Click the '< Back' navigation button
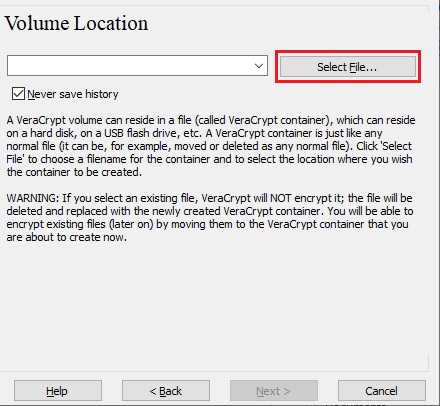 coord(166,391)
